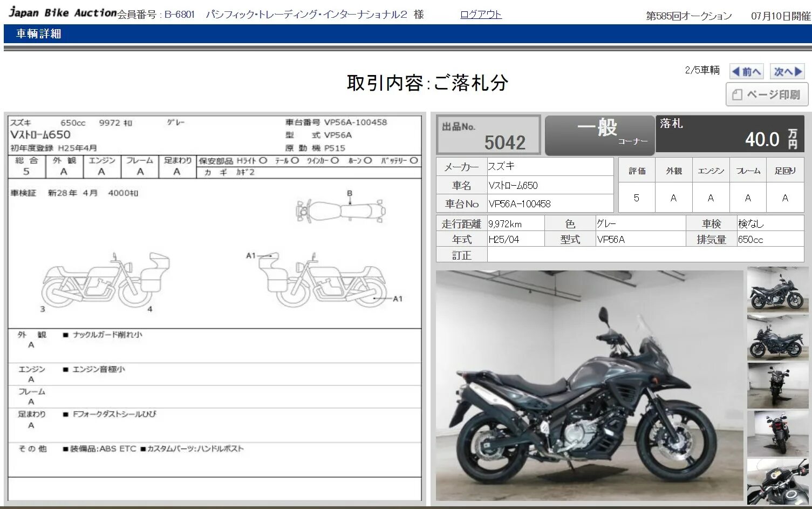Click the 装備品:ABS ETC note
812x509 pixels.
coord(99,449)
